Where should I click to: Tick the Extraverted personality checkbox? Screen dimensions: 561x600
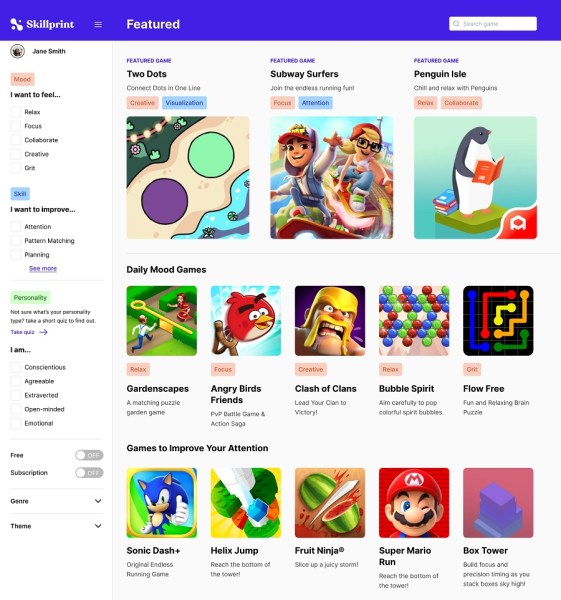point(16,395)
